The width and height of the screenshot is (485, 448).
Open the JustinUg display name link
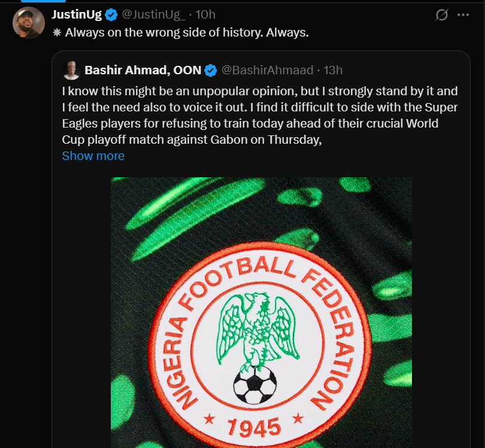tap(77, 15)
